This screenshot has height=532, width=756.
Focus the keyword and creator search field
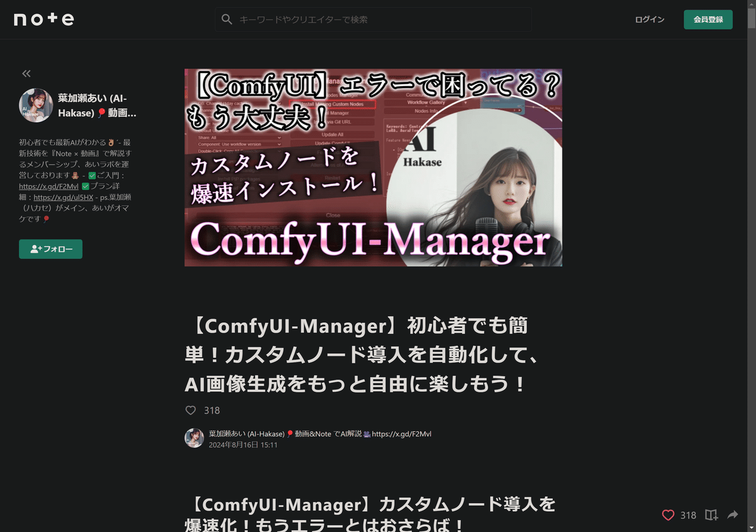click(373, 20)
